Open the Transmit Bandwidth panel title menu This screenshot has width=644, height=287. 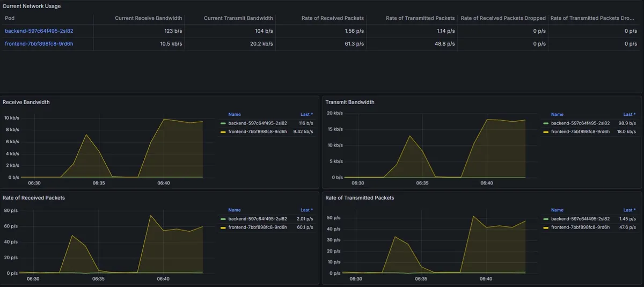click(x=350, y=102)
